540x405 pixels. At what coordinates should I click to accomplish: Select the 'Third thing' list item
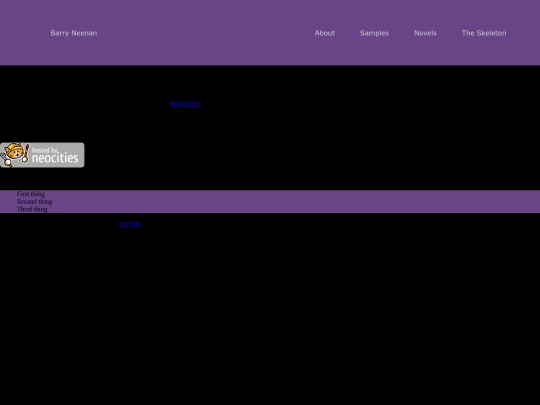point(32,209)
